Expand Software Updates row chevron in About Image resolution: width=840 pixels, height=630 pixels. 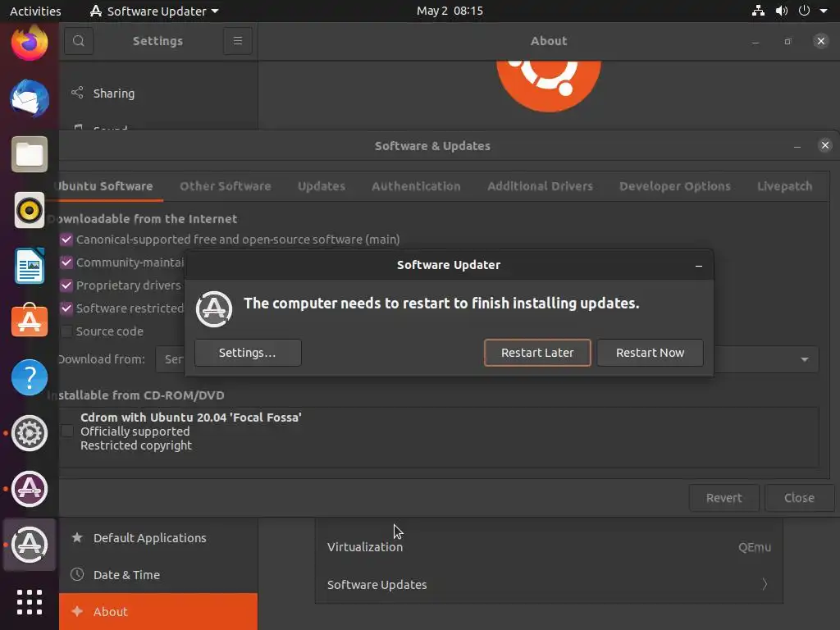tap(765, 584)
